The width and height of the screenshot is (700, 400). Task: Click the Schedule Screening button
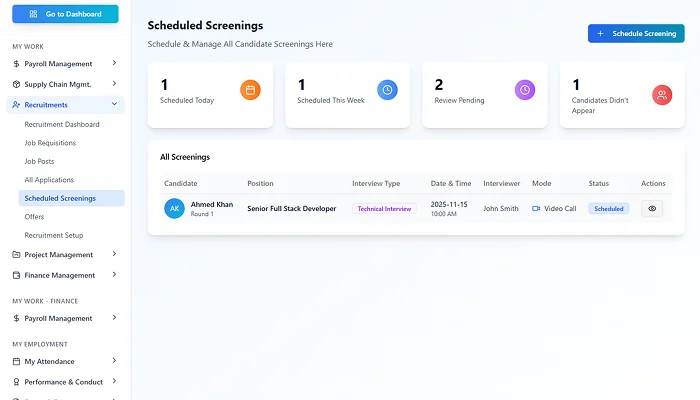pos(636,33)
